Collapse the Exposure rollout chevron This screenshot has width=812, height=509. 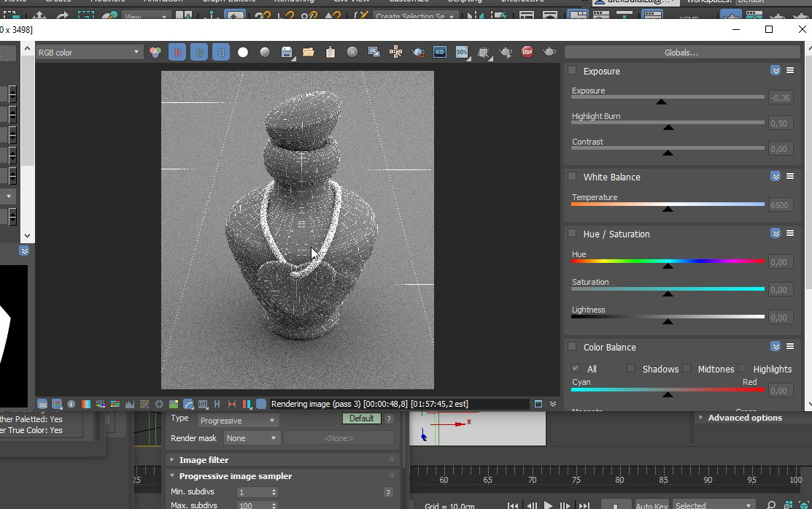click(776, 71)
